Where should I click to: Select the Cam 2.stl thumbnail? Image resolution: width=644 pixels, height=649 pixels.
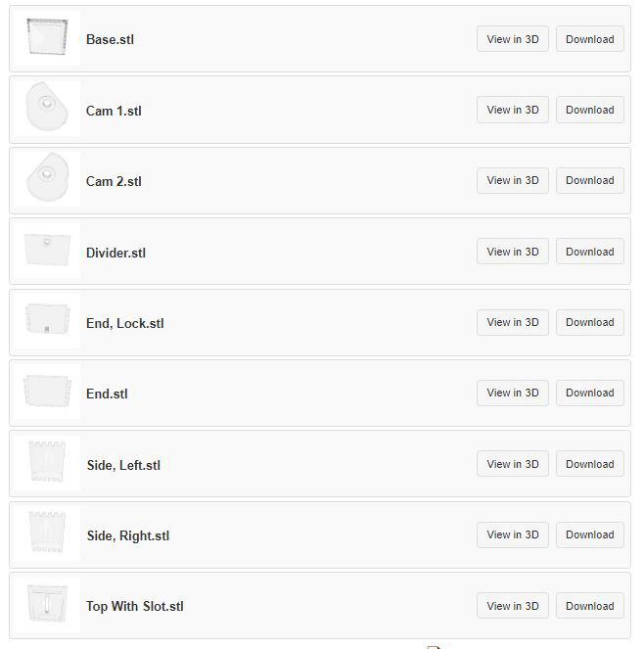47,179
